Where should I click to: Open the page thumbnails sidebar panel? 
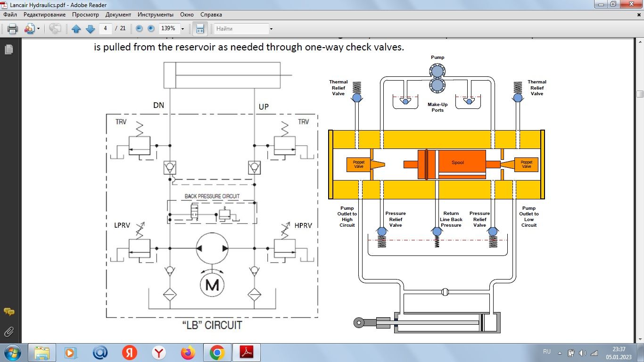coord(8,49)
